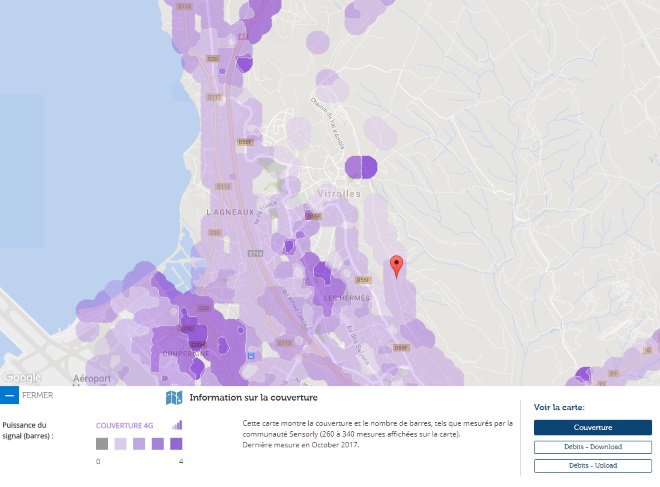Select the Couverture map view
Viewport: 660px width, 487px height.
[593, 427]
